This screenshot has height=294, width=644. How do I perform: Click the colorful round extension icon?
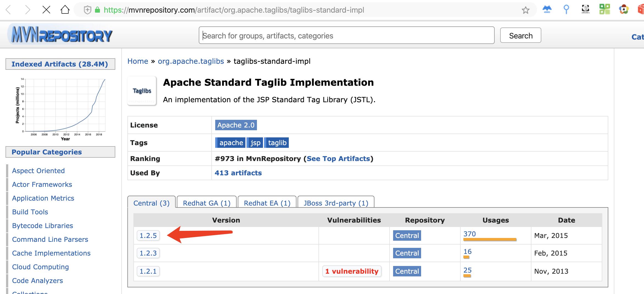tap(624, 10)
